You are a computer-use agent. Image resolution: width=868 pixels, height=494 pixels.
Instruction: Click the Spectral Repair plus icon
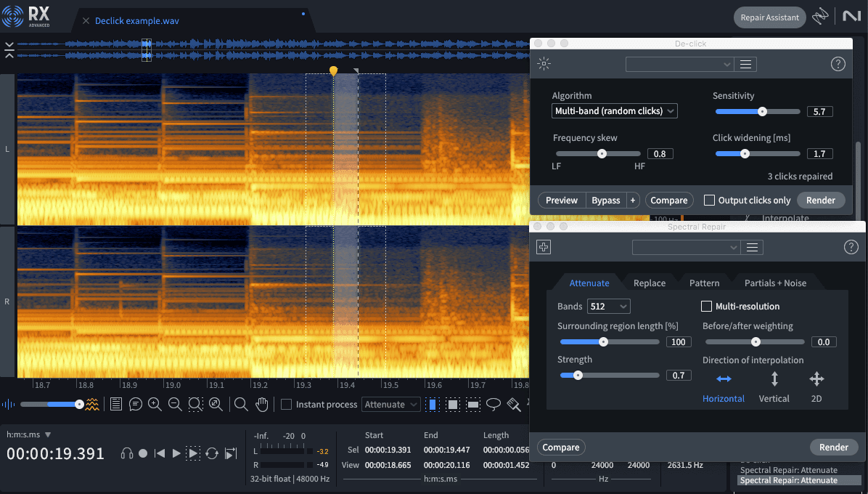tap(544, 247)
